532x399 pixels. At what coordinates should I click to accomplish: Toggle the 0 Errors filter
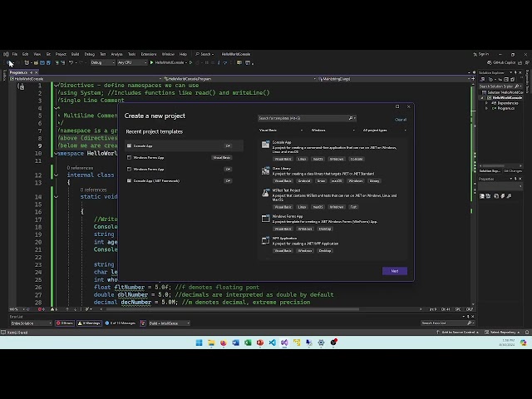tap(65, 323)
